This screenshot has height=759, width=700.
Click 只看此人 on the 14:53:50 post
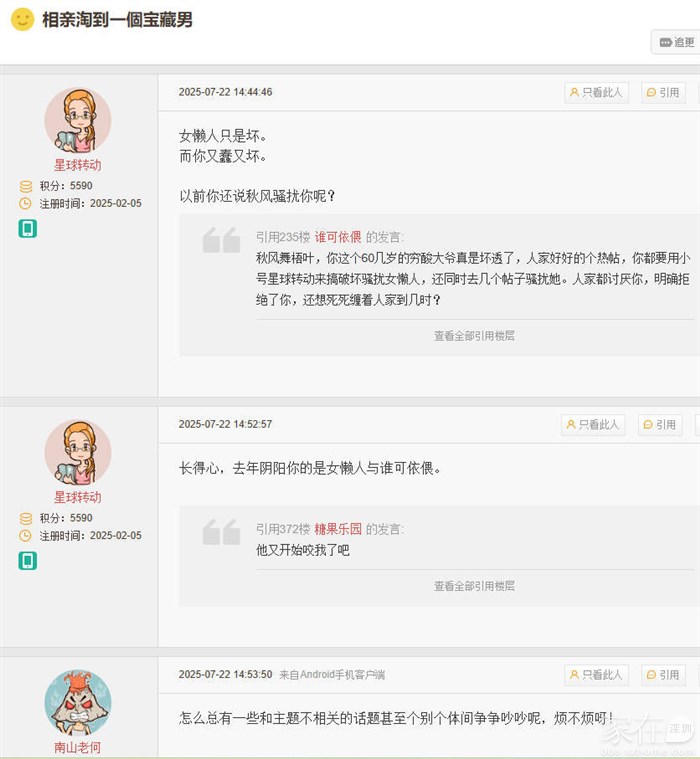click(x=596, y=675)
